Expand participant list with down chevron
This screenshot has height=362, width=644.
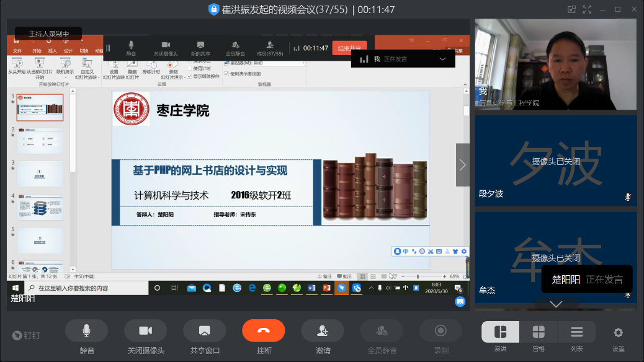coord(556,304)
